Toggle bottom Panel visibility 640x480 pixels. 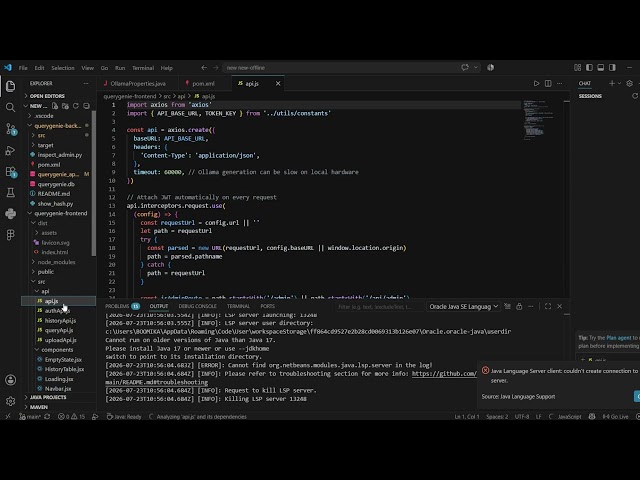(600, 67)
